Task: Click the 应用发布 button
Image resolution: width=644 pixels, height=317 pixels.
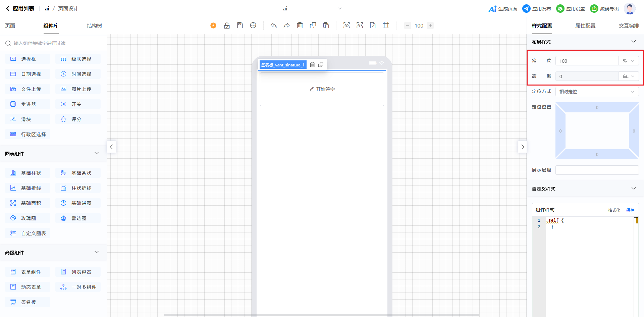Action: pyautogui.click(x=537, y=9)
